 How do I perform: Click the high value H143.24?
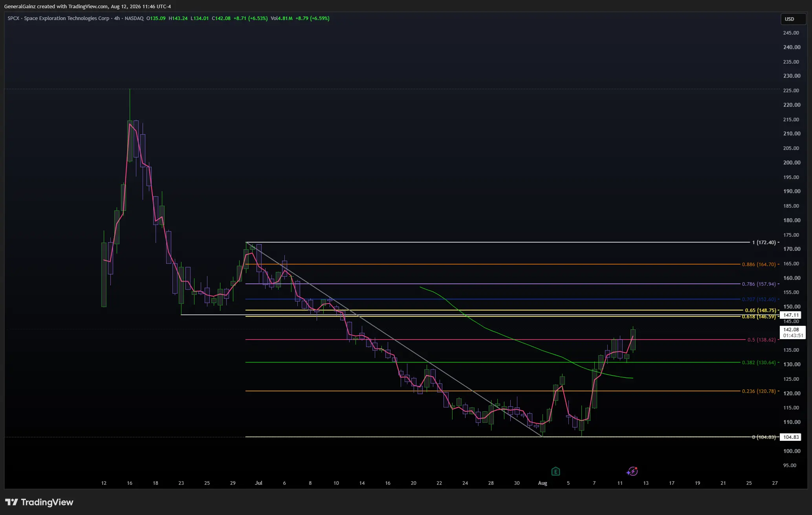(x=178, y=18)
